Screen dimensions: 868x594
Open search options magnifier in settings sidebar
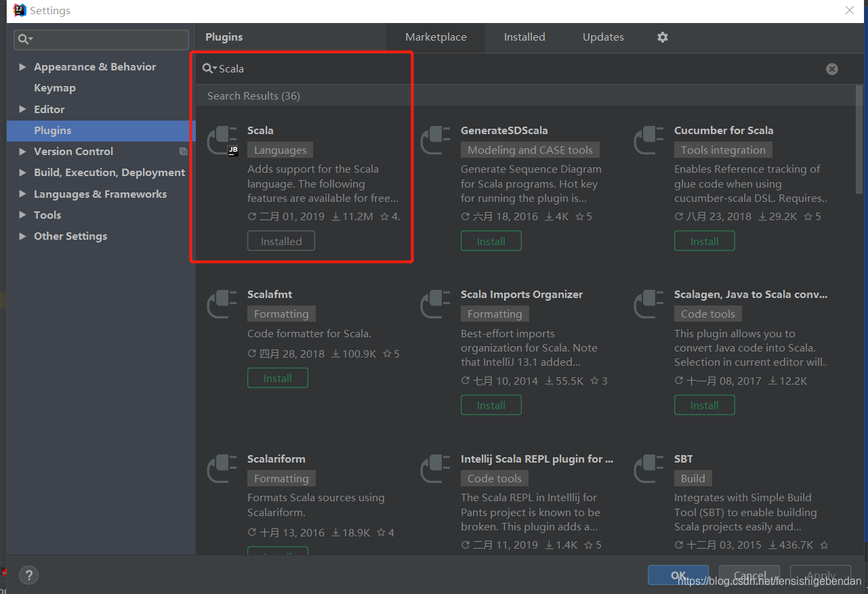pyautogui.click(x=25, y=40)
